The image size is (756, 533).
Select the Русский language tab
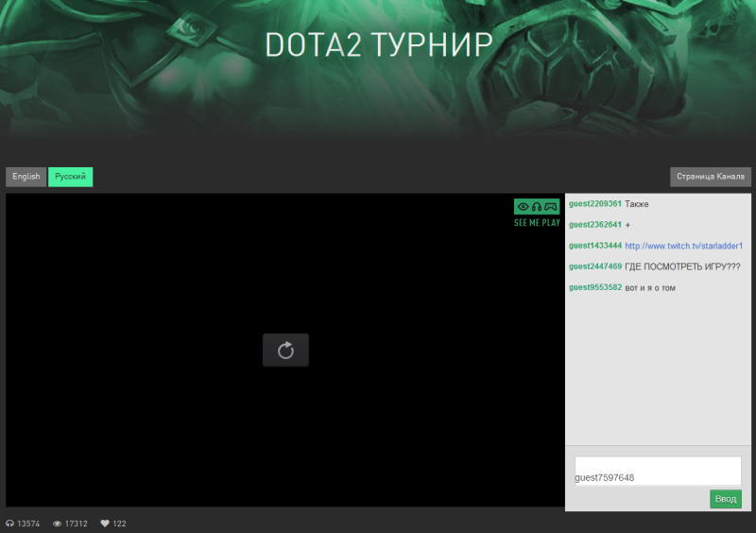(70, 177)
